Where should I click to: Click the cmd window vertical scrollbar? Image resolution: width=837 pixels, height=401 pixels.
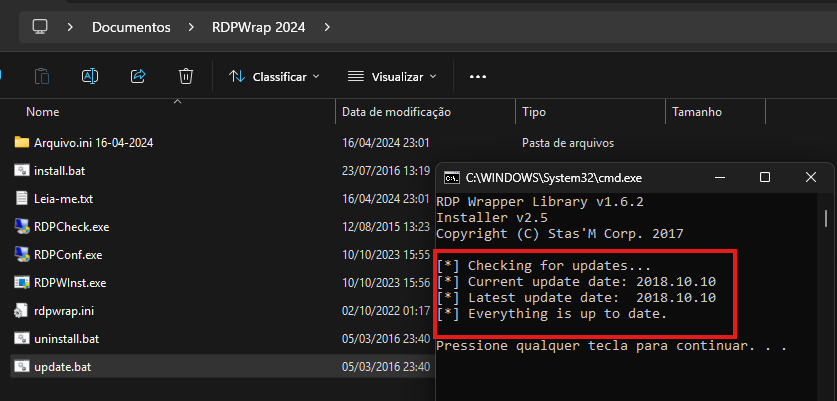click(826, 218)
